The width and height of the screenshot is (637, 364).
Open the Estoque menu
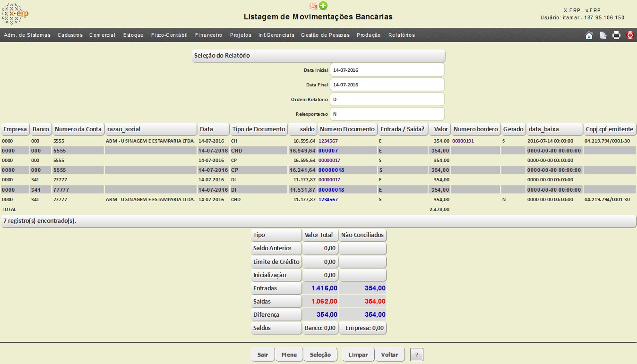(133, 35)
